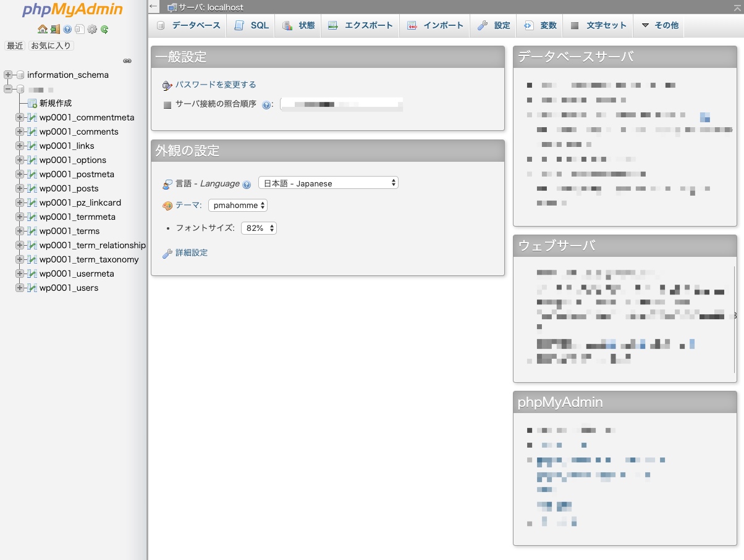This screenshot has height=560, width=744.
Task: Click the left arrow that hides the navigation panel
Action: [154, 7]
